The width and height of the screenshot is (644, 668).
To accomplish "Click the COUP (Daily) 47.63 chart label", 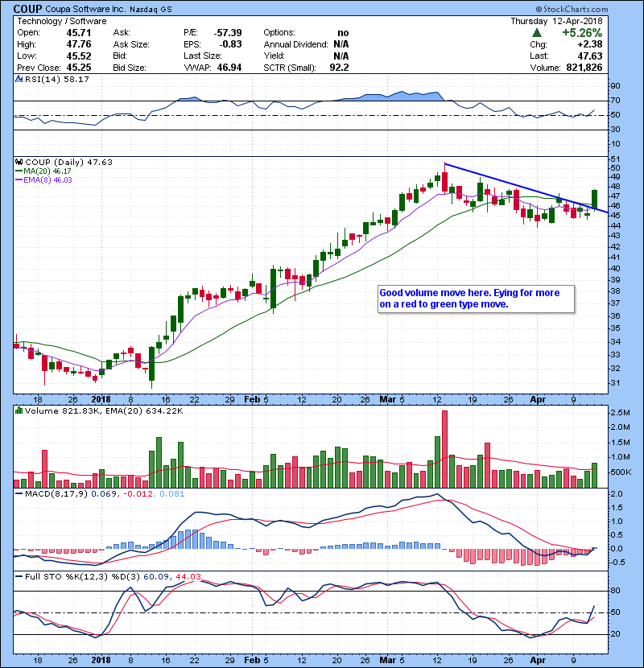I will pos(68,163).
